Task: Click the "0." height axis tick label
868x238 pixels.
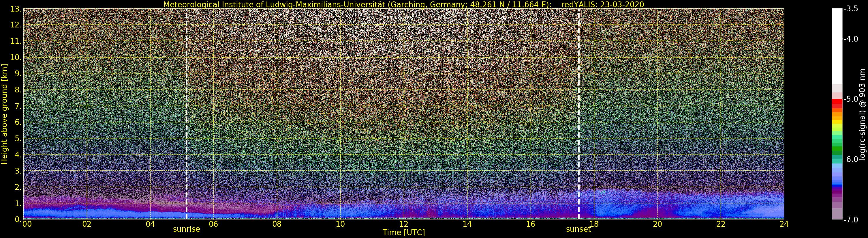Action: (x=18, y=220)
